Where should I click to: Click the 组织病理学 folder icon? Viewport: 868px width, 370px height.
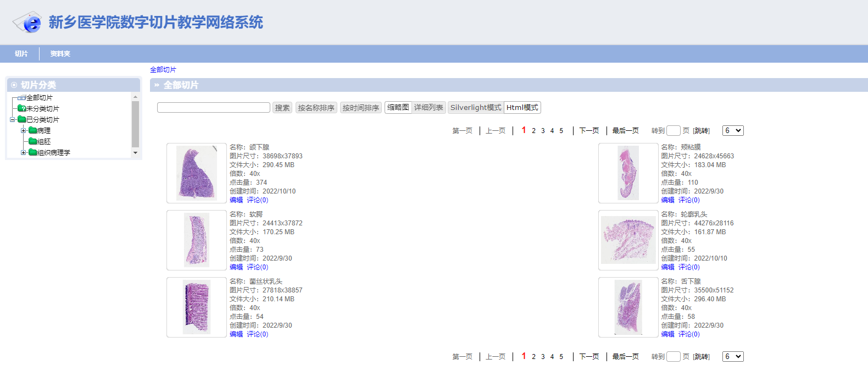pos(32,152)
